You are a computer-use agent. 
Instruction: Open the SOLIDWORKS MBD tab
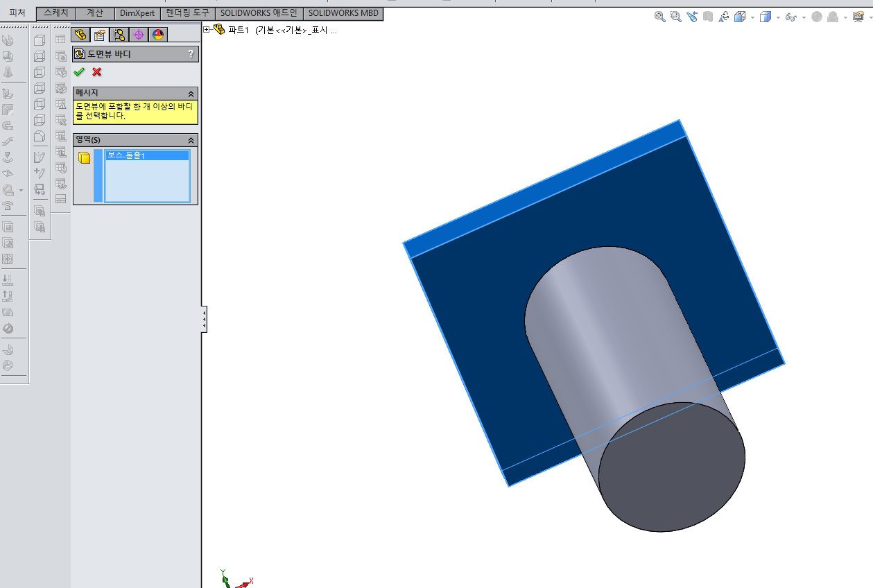(x=343, y=13)
